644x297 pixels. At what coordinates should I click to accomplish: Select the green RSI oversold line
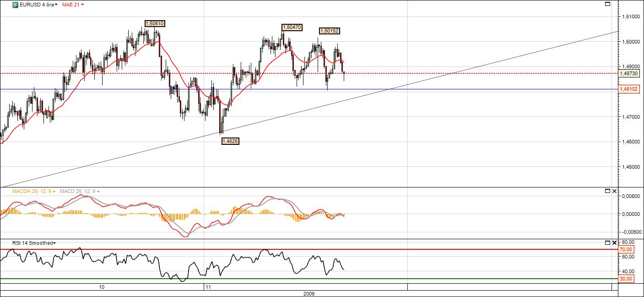coord(309,279)
